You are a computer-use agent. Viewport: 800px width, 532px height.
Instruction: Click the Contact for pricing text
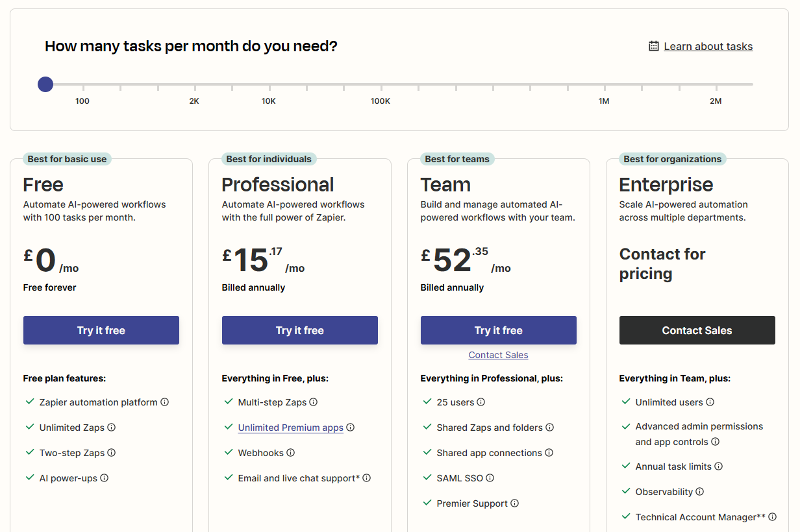tap(662, 263)
